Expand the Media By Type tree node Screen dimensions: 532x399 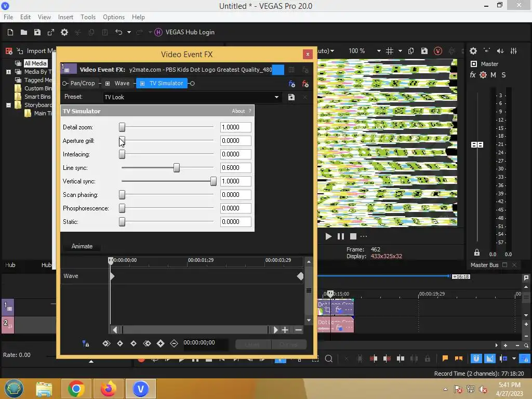pos(8,72)
